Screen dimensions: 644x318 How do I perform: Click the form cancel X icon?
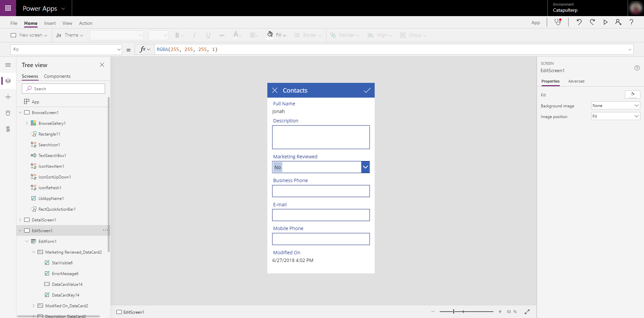pyautogui.click(x=275, y=90)
